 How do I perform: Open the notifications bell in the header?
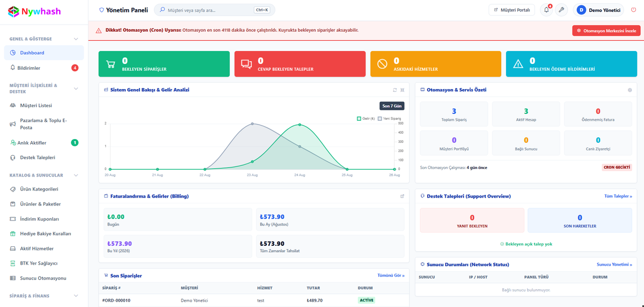pyautogui.click(x=546, y=10)
